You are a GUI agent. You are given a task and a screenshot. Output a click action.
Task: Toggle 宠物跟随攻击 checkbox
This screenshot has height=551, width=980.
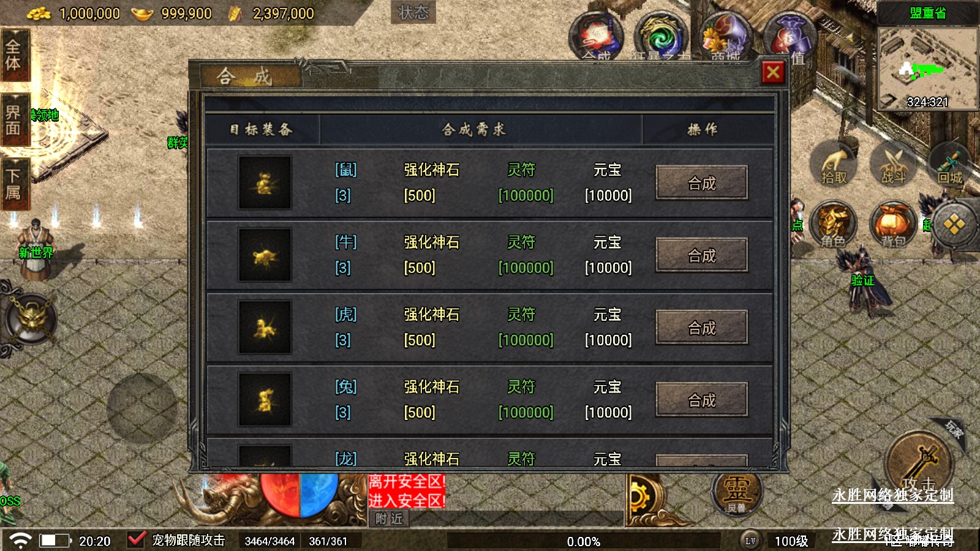point(136,540)
